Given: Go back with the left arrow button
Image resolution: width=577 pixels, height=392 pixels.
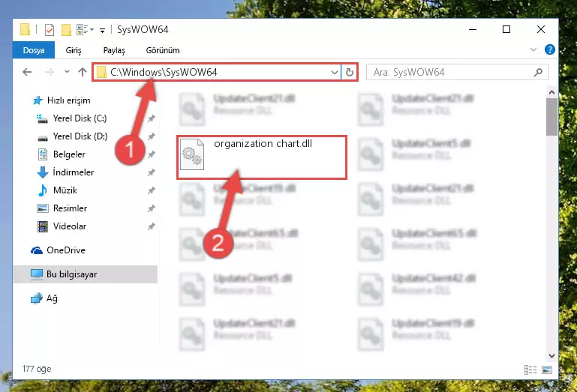Looking at the screenshot, I should (27, 72).
